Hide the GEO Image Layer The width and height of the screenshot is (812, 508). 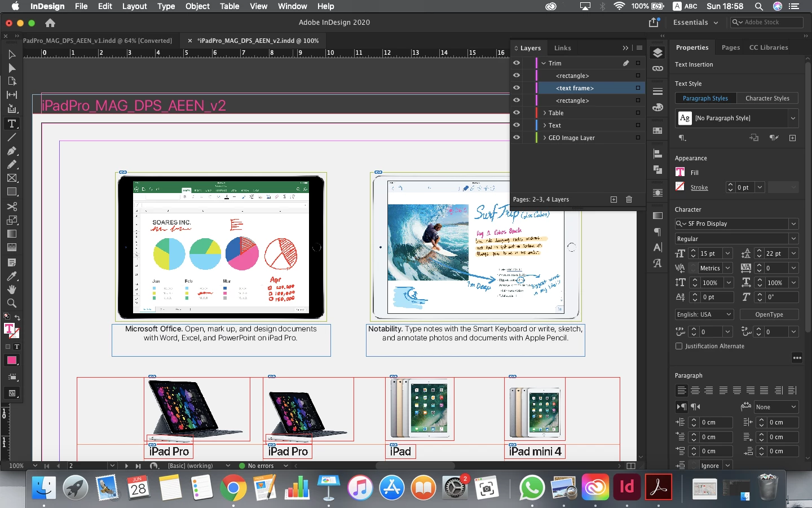517,138
